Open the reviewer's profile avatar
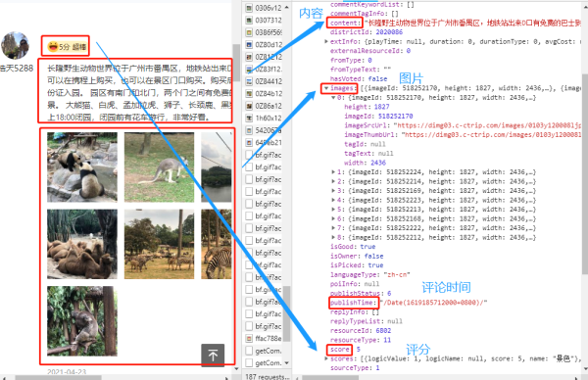The height and width of the screenshot is (380, 588). pos(15,46)
